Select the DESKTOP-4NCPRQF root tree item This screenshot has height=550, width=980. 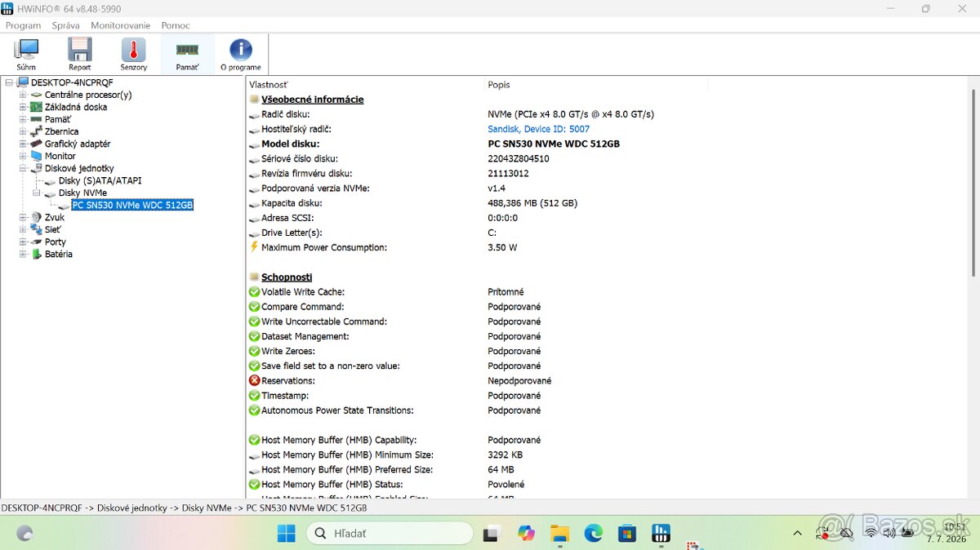(72, 82)
